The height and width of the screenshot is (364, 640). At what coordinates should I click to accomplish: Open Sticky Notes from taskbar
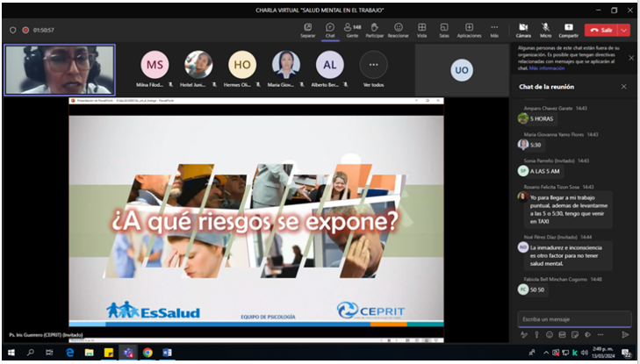[x=109, y=353]
